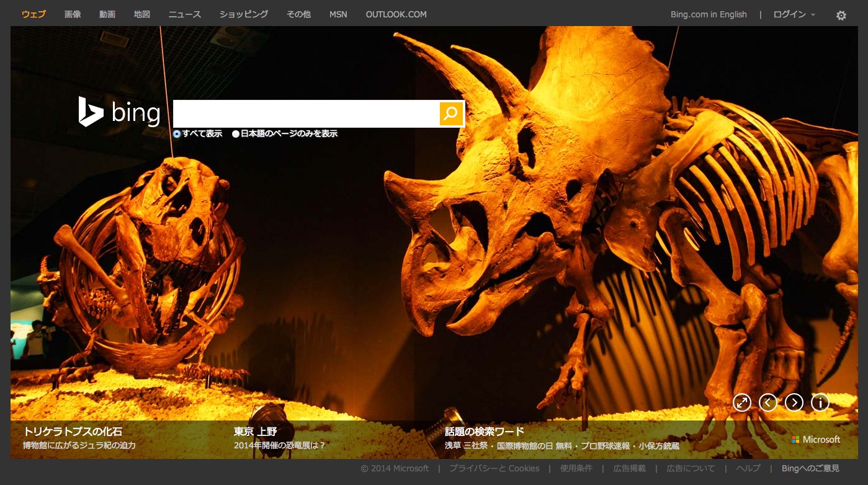Click the fullscreen expand image icon
Viewport: 868px width, 485px height.
(741, 403)
